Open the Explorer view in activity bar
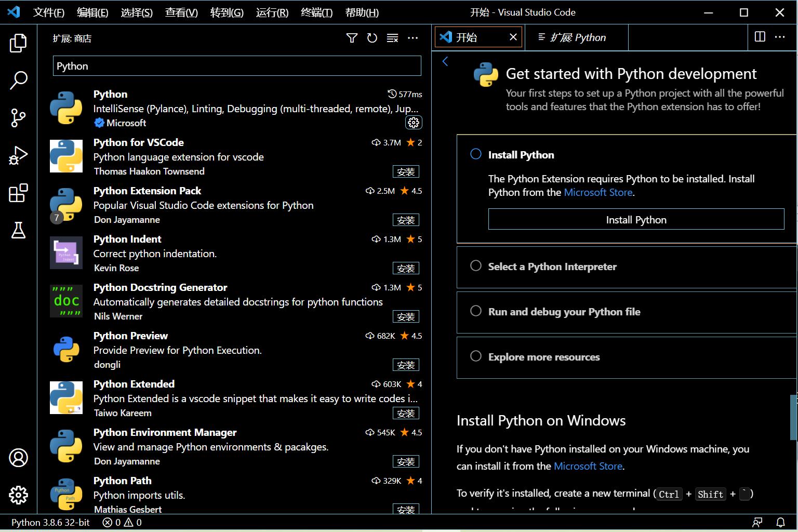Viewport: 798px width, 532px height. coord(18,43)
